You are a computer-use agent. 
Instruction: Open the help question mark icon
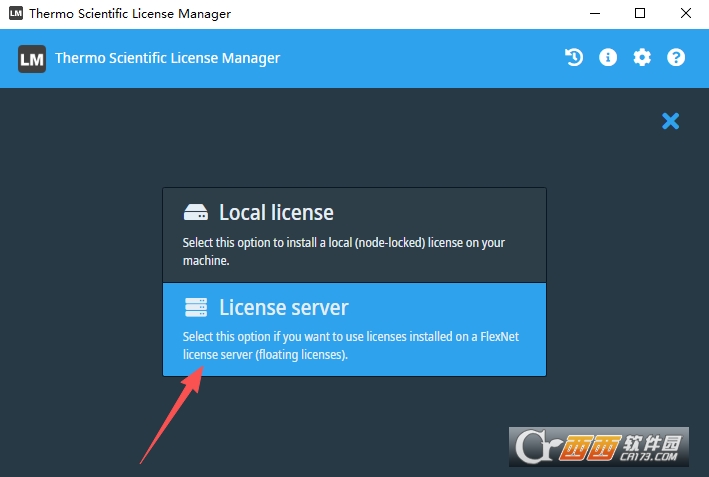coord(676,57)
